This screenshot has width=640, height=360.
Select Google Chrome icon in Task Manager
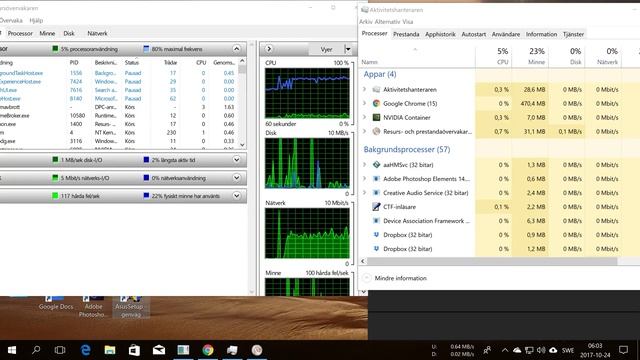[376, 104]
